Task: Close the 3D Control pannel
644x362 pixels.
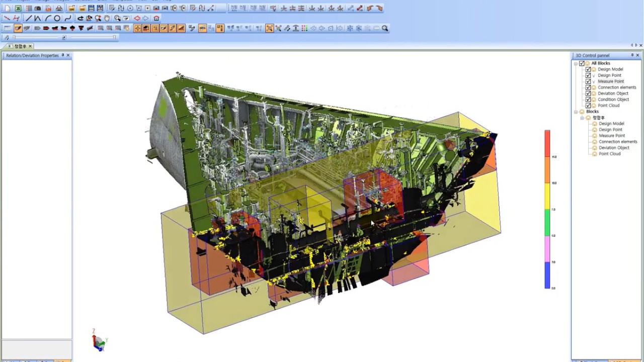Action: coord(638,55)
